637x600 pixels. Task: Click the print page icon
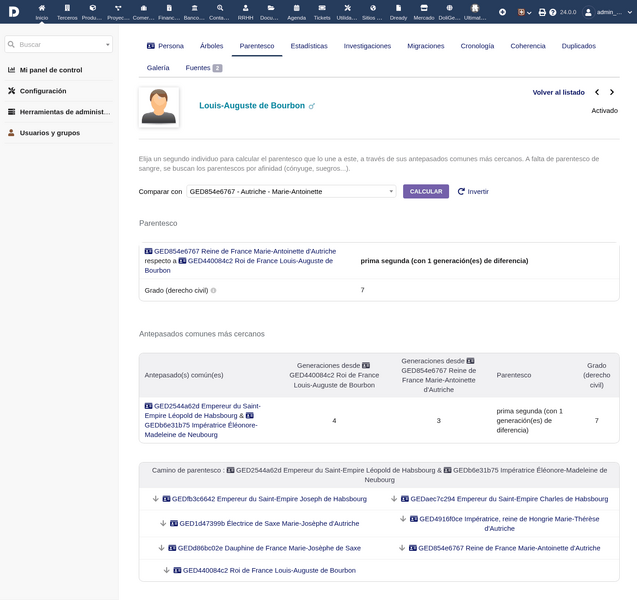coord(542,12)
